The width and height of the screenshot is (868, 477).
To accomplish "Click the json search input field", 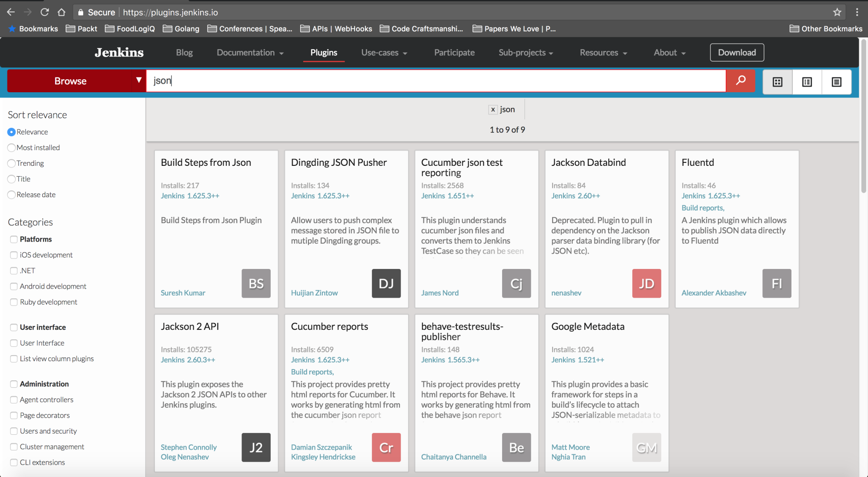I will point(436,81).
